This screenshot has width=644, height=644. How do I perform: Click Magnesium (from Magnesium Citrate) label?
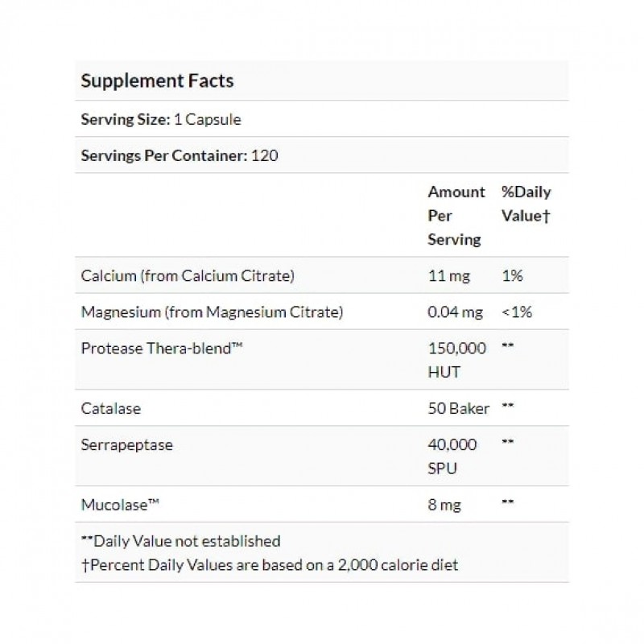click(x=213, y=312)
